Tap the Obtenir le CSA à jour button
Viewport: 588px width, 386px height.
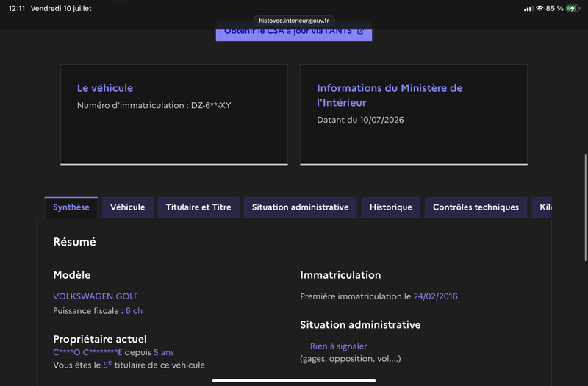click(293, 33)
